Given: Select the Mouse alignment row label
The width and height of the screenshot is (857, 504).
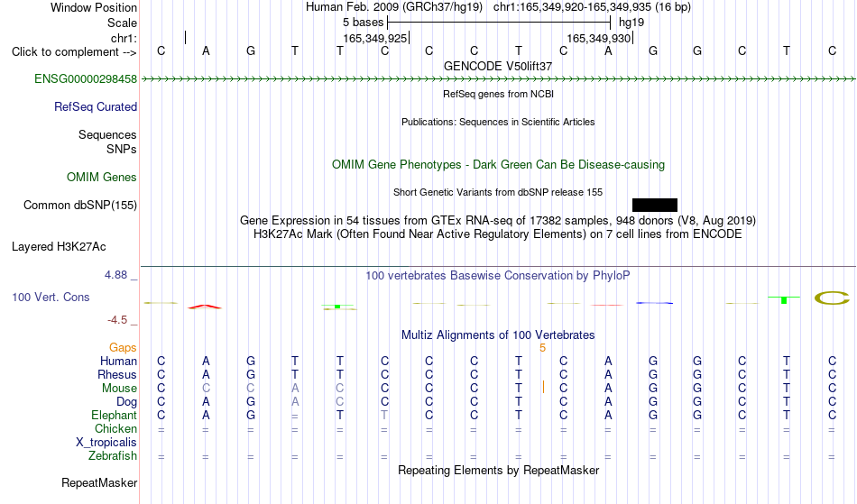Looking at the screenshot, I should point(119,389).
